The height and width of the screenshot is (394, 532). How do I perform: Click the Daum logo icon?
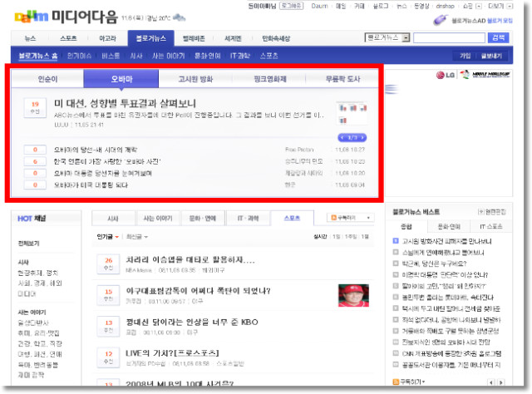[32, 17]
